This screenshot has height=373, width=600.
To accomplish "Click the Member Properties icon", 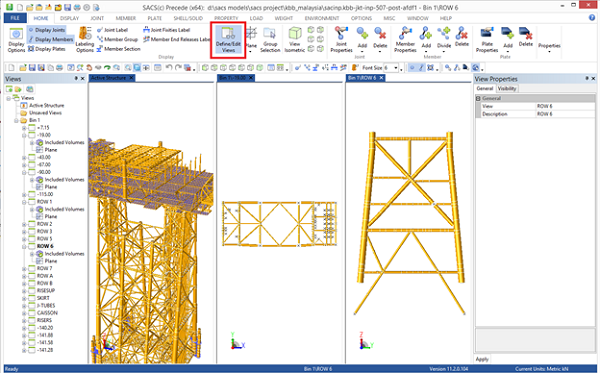I will [405, 39].
